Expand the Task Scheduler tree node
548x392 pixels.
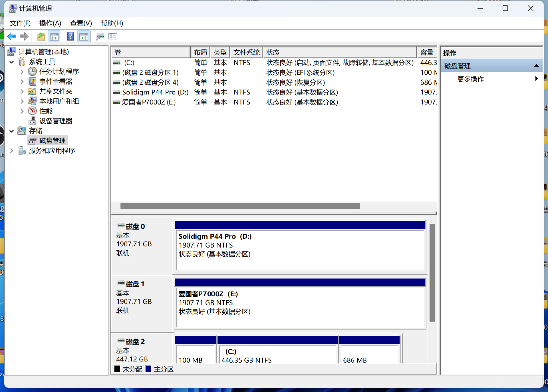click(x=22, y=72)
